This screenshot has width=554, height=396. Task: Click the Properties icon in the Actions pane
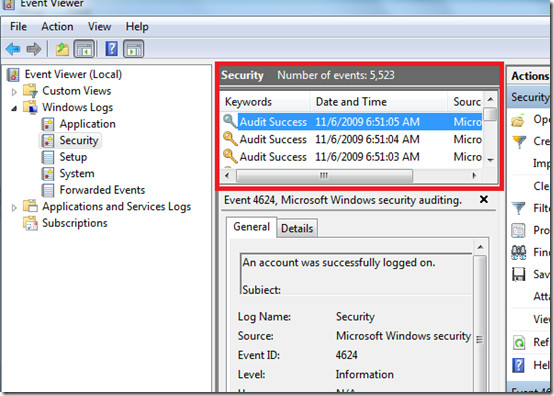coord(518,230)
